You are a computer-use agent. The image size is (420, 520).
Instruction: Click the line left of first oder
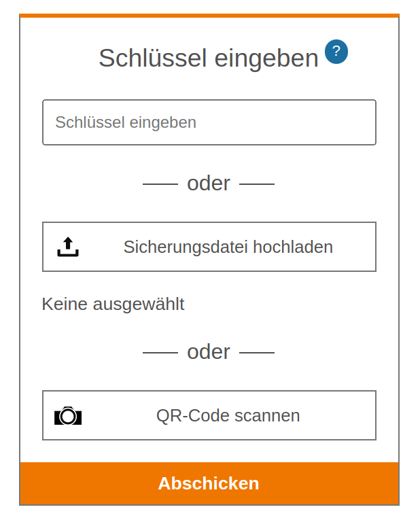(x=160, y=184)
